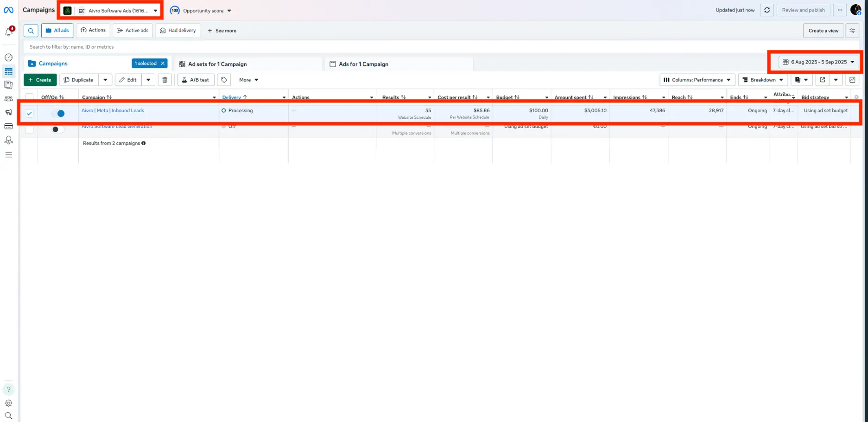Click the green Create button
This screenshot has width=868, height=422.
point(40,80)
